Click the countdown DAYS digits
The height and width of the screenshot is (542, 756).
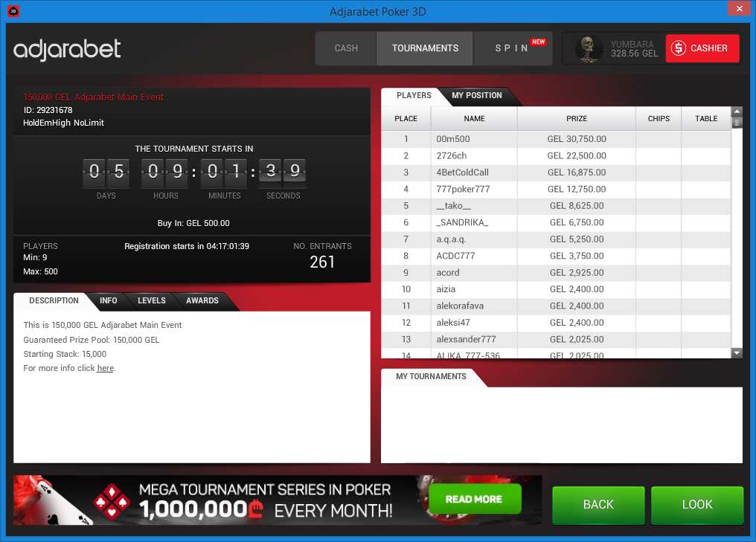(106, 172)
